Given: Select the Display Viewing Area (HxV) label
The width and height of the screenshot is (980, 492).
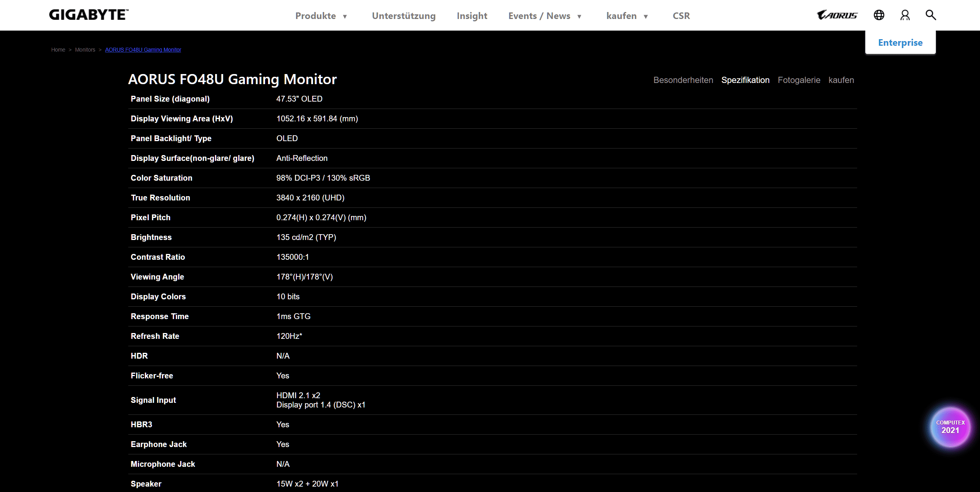Looking at the screenshot, I should pyautogui.click(x=182, y=119).
